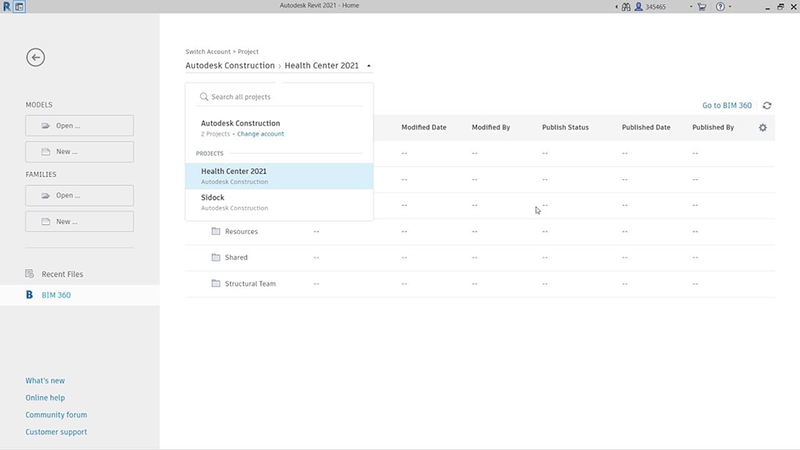This screenshot has height=450, width=800.
Task: Refresh the BIM 360 file list
Action: click(767, 106)
